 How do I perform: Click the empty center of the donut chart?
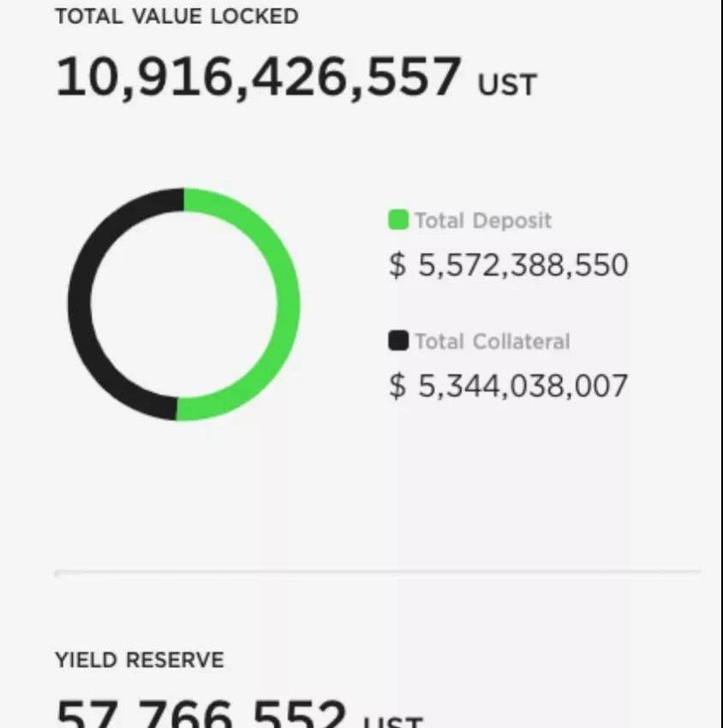tap(183, 304)
